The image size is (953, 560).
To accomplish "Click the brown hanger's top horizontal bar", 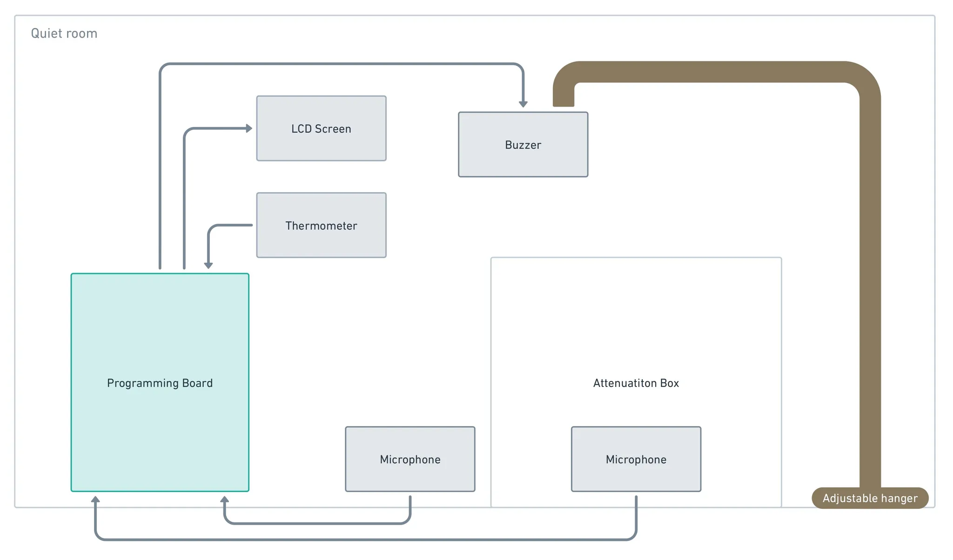I will pos(707,72).
